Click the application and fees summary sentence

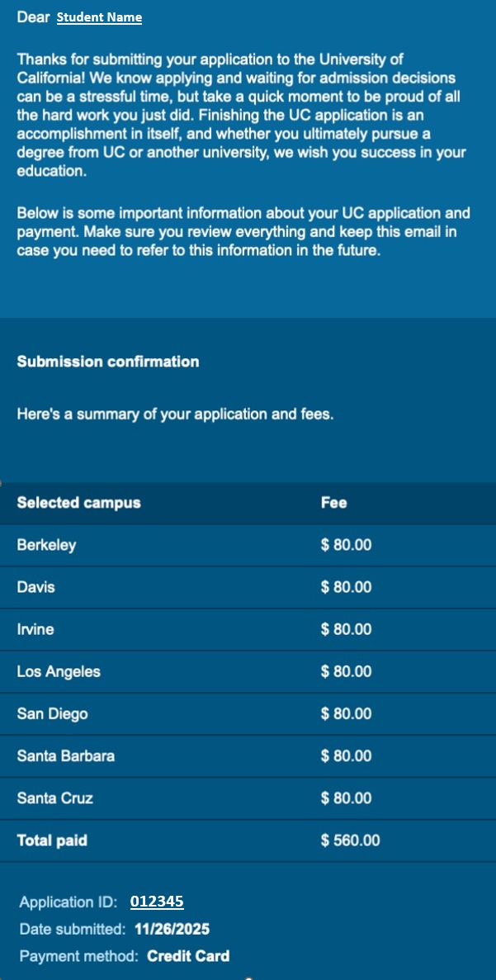click(x=175, y=414)
